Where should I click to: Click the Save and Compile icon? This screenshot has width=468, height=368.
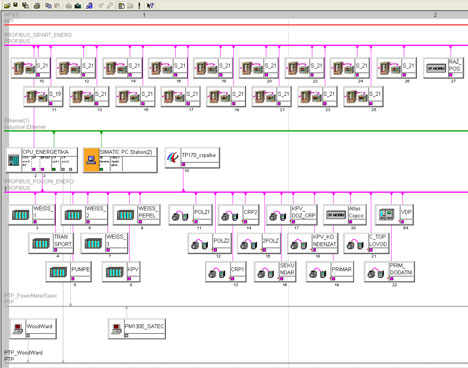tap(26, 5)
